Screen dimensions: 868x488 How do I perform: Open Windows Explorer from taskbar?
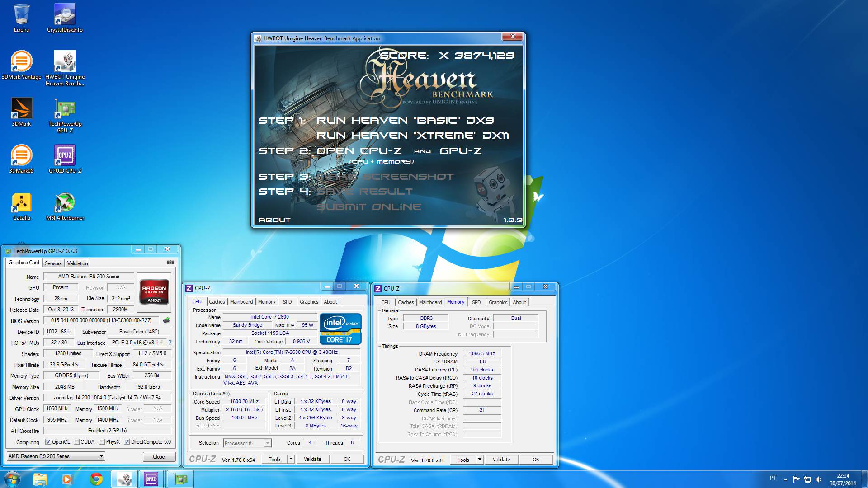tap(40, 479)
